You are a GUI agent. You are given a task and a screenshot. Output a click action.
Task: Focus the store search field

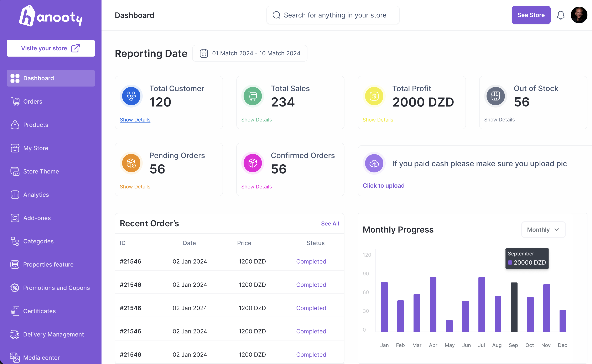[x=333, y=15]
